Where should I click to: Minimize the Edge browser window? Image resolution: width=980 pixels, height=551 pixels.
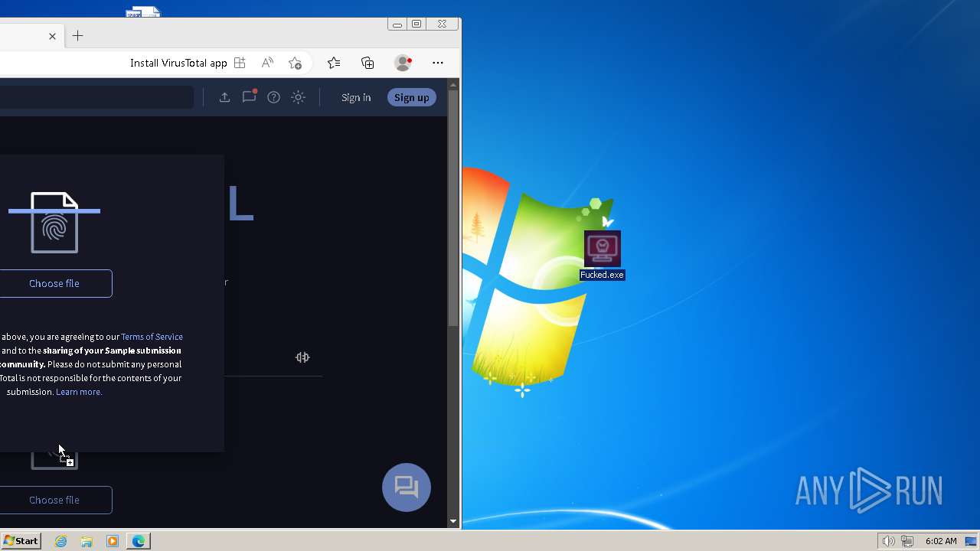[397, 24]
